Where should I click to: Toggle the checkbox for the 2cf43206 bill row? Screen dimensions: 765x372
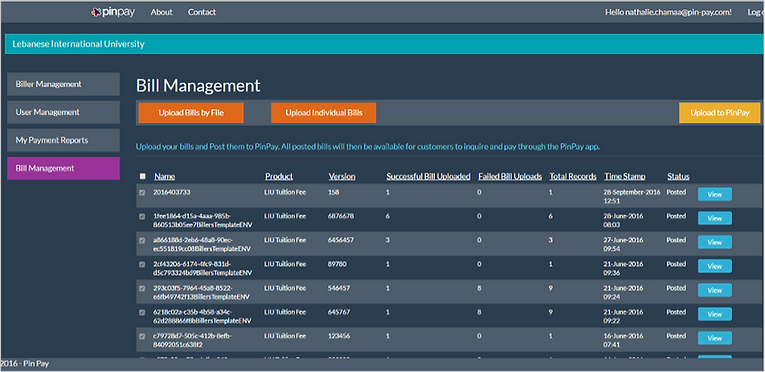[x=142, y=264]
